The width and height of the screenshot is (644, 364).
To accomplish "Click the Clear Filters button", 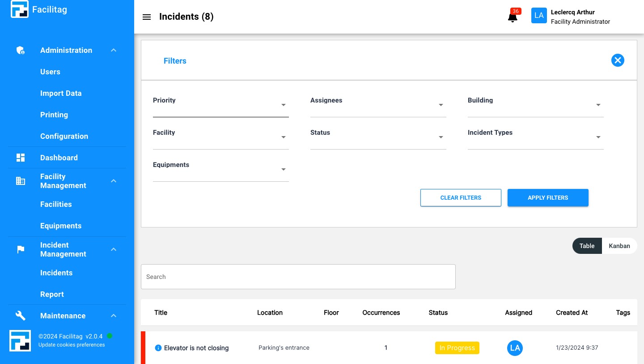I will (x=461, y=197).
